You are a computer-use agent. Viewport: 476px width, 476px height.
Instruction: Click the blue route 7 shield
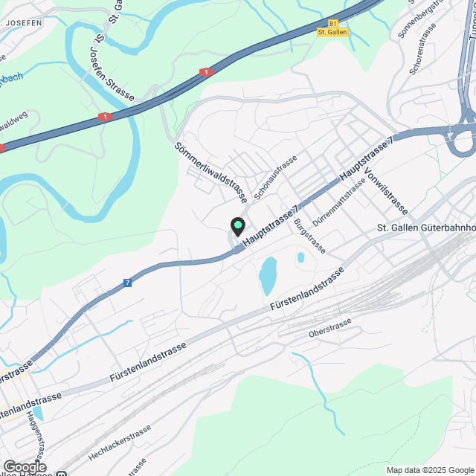(127, 283)
